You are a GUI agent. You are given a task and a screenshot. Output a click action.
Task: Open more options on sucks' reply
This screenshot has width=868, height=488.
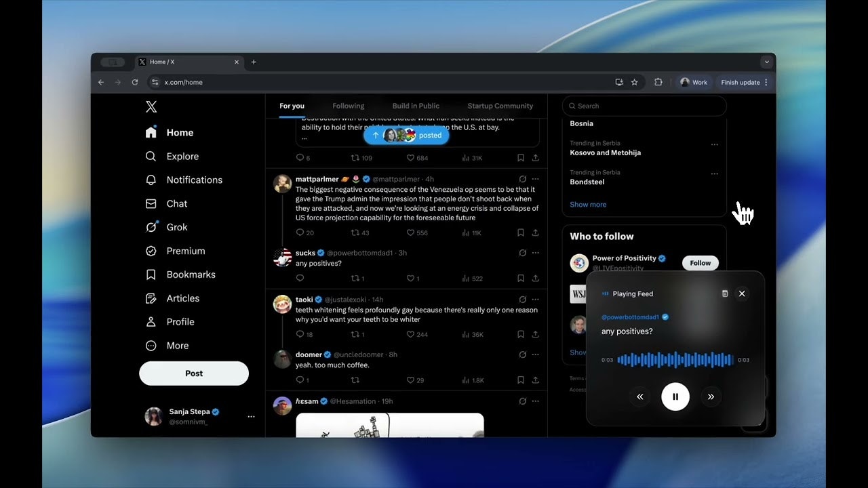point(536,253)
